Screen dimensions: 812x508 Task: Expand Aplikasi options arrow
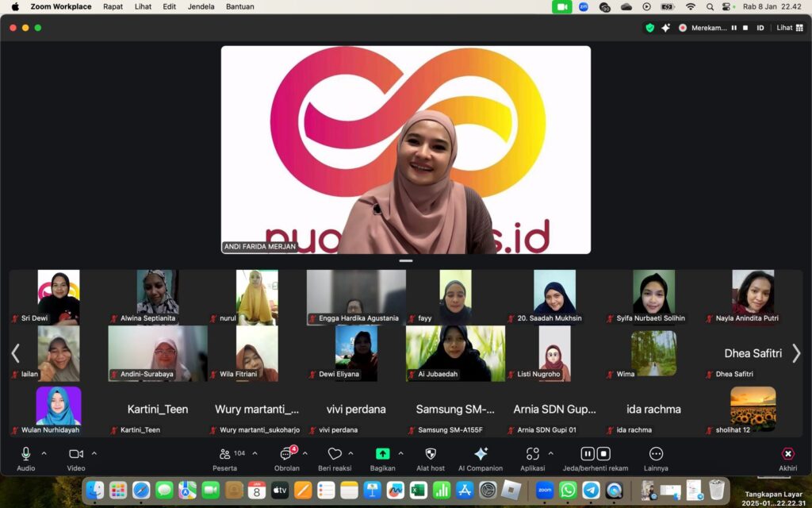coord(550,453)
